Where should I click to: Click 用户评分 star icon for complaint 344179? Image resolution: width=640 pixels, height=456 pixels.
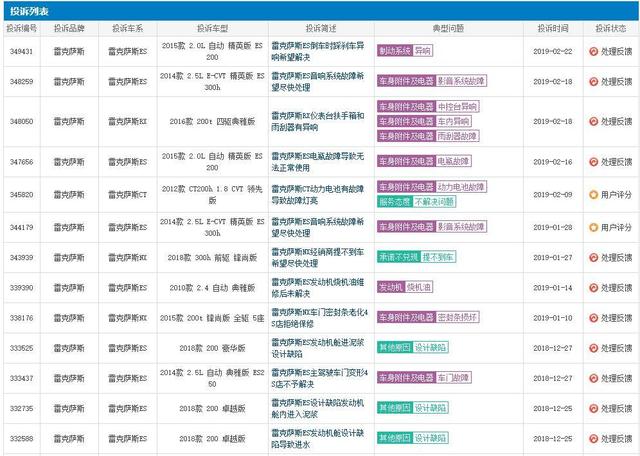[x=593, y=227]
